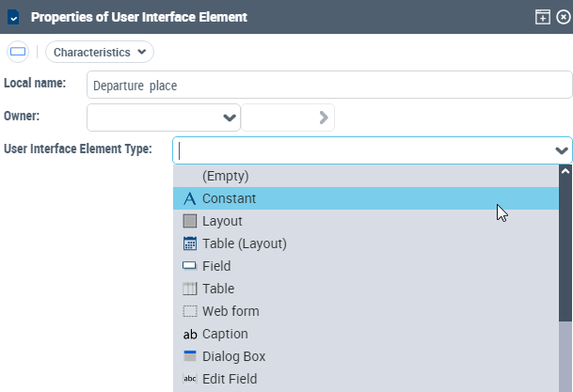The height and width of the screenshot is (392, 573).
Task: Click the Web form dashed icon
Action: click(x=189, y=311)
